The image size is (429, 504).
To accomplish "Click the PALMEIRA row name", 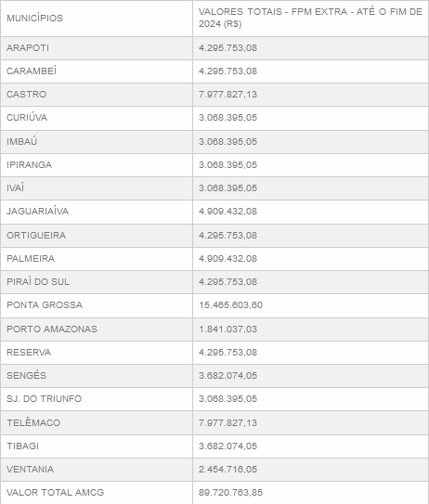I will [31, 258].
